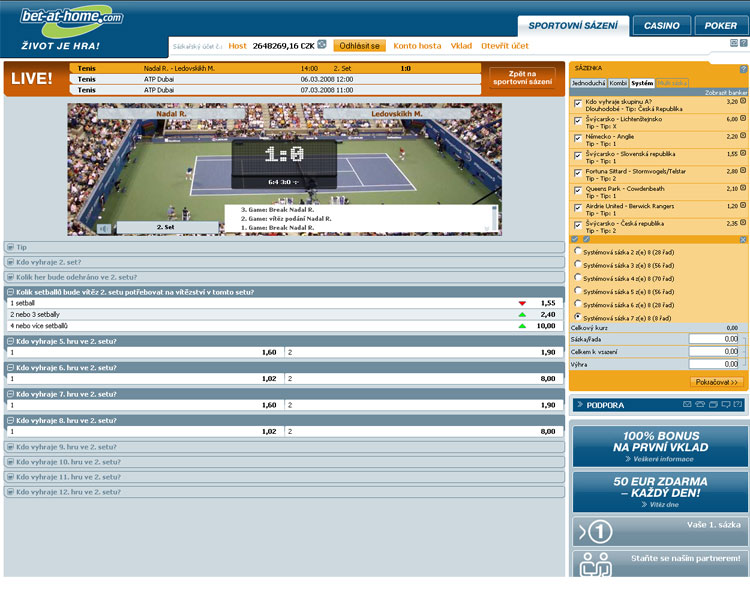Select Systémová sázka 4 z(e) 8 radio
750x600 pixels.
coord(577,278)
